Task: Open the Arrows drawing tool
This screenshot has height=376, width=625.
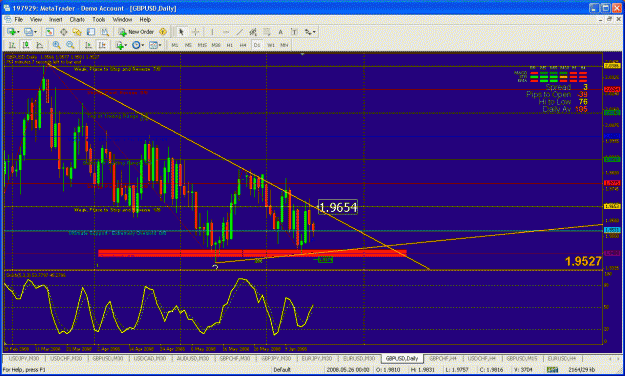Action: coord(308,32)
